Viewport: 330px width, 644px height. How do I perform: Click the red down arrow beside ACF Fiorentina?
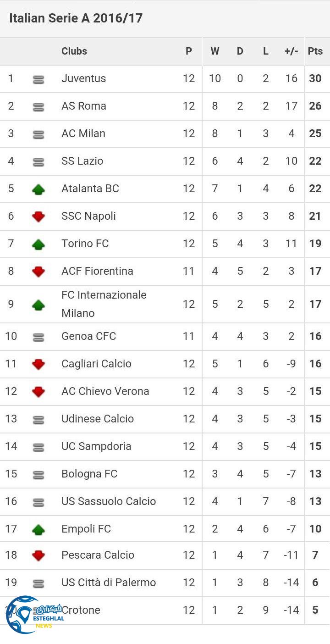pyautogui.click(x=38, y=272)
